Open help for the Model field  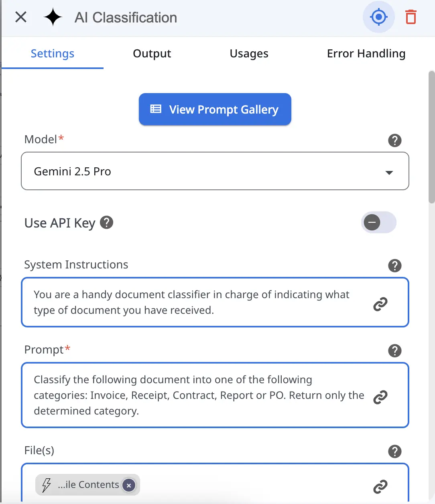(x=394, y=140)
